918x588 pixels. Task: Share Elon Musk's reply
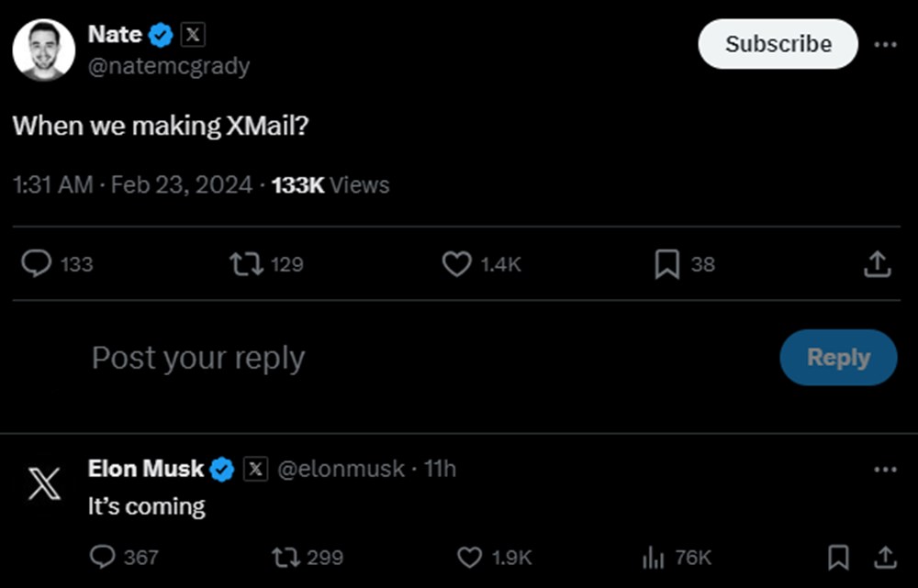[885, 557]
